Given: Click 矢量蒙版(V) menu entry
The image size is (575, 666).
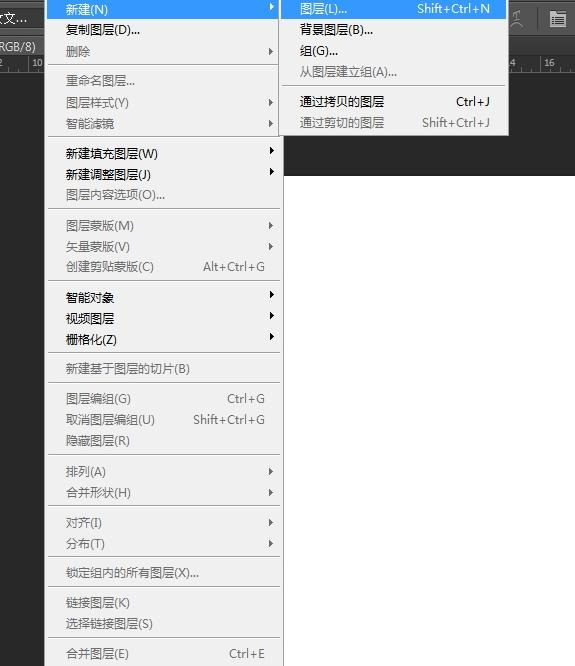Looking at the screenshot, I should point(163,246).
